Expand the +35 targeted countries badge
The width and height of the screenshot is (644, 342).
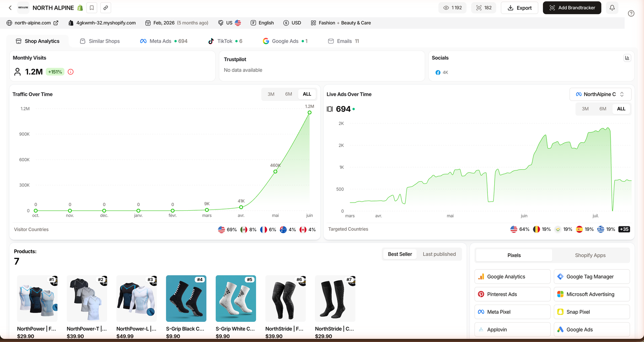coord(624,229)
